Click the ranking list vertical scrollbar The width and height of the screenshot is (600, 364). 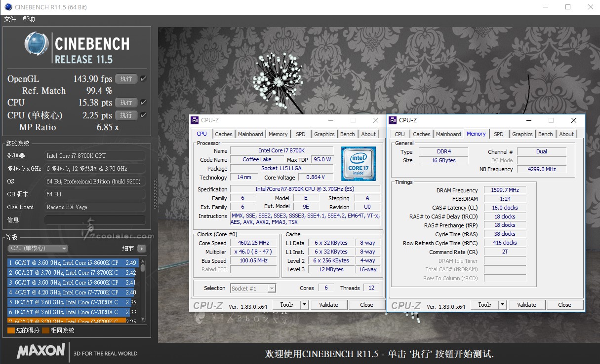(143, 290)
